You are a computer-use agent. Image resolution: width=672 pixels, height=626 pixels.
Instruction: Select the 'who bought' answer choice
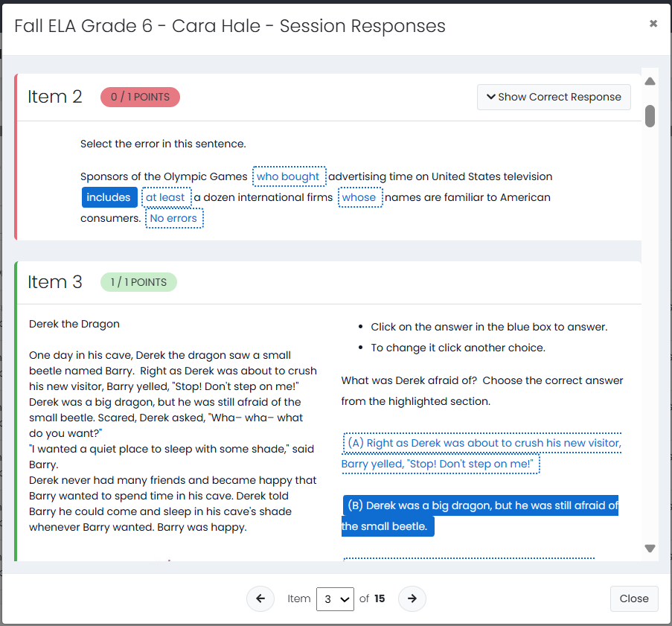[289, 176]
